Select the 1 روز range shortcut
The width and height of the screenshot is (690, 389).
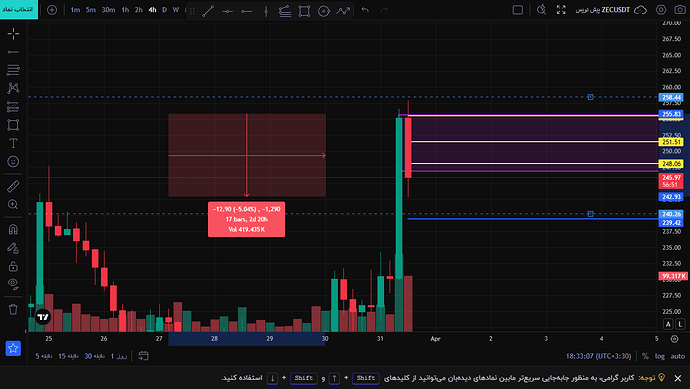coord(119,356)
